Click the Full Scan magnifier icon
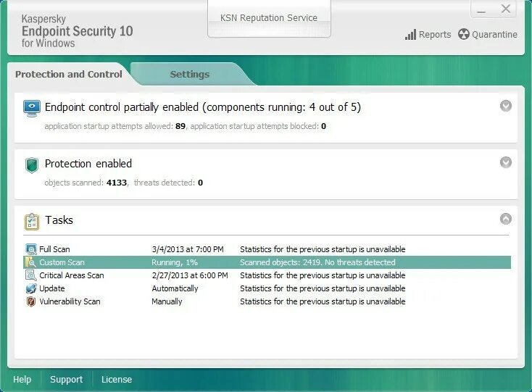The width and height of the screenshot is (532, 392). click(x=31, y=249)
